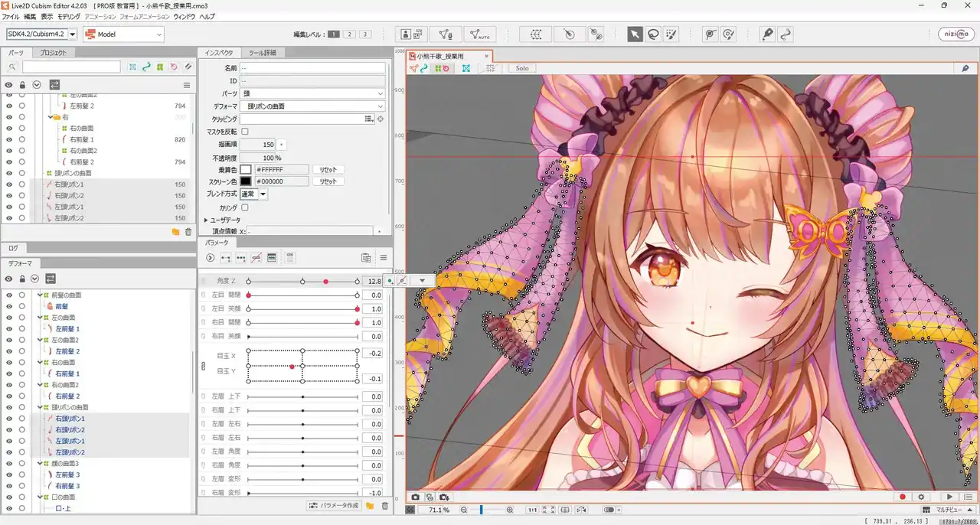Click the Solo button above canvas

pos(521,68)
